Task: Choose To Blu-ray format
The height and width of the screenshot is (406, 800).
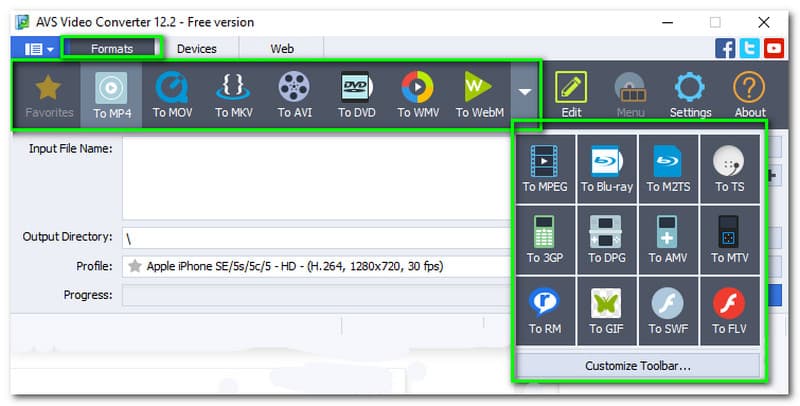Action: coord(607,169)
